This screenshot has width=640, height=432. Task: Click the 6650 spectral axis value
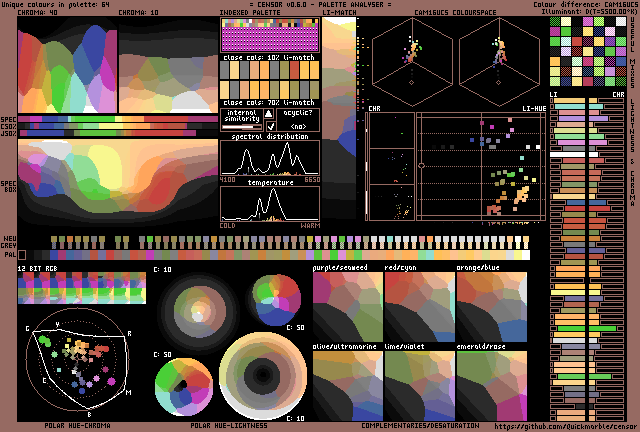[x=312, y=180]
